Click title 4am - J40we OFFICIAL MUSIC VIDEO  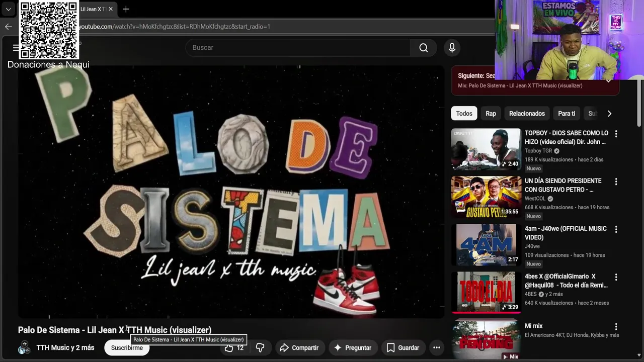click(566, 233)
